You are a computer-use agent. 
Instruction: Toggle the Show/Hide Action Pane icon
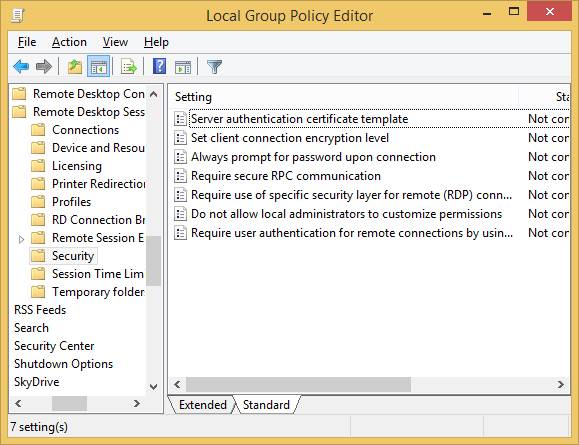(183, 67)
